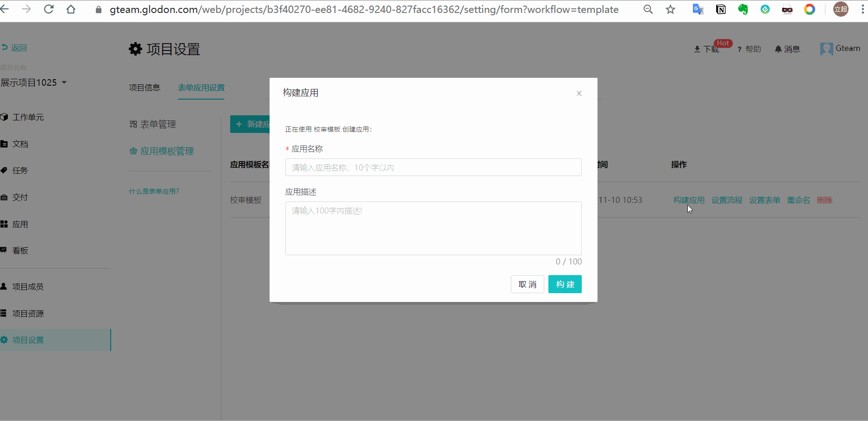
Task: Open the Gteam user profile
Action: (840, 49)
